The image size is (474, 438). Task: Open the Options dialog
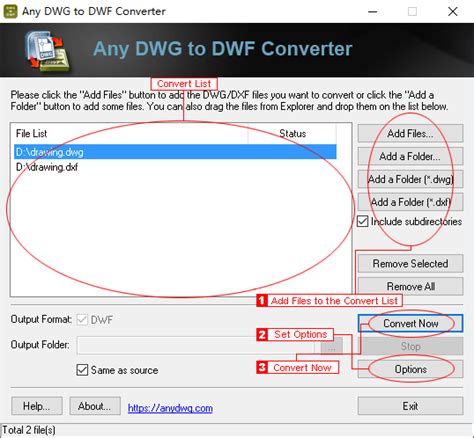coord(410,369)
